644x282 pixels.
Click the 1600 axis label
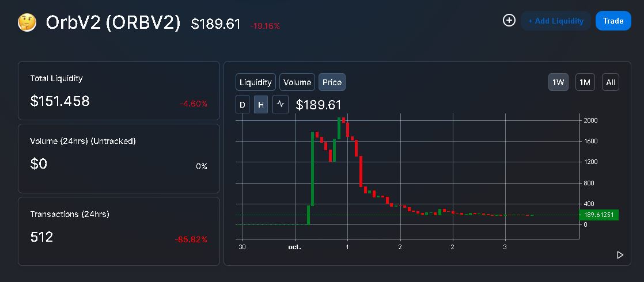pyautogui.click(x=590, y=141)
